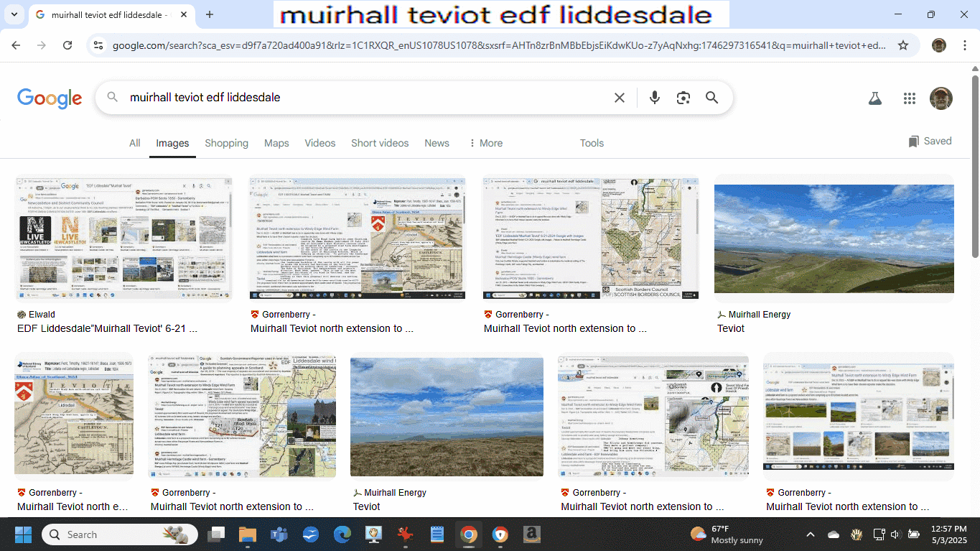Click the browser address bar URL
The width and height of the screenshot is (980, 551).
[x=499, y=45]
